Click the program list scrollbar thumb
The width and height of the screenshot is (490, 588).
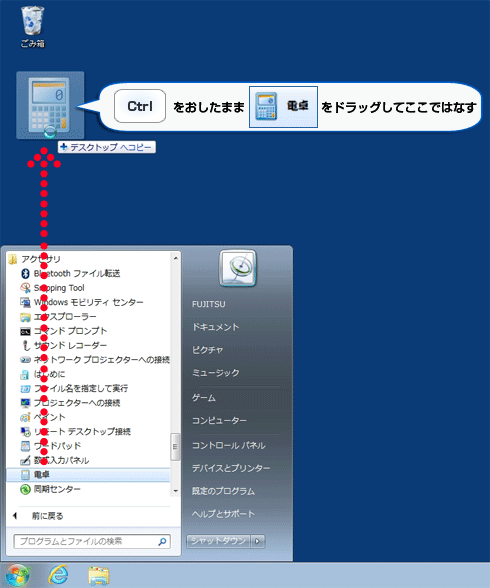175,447
